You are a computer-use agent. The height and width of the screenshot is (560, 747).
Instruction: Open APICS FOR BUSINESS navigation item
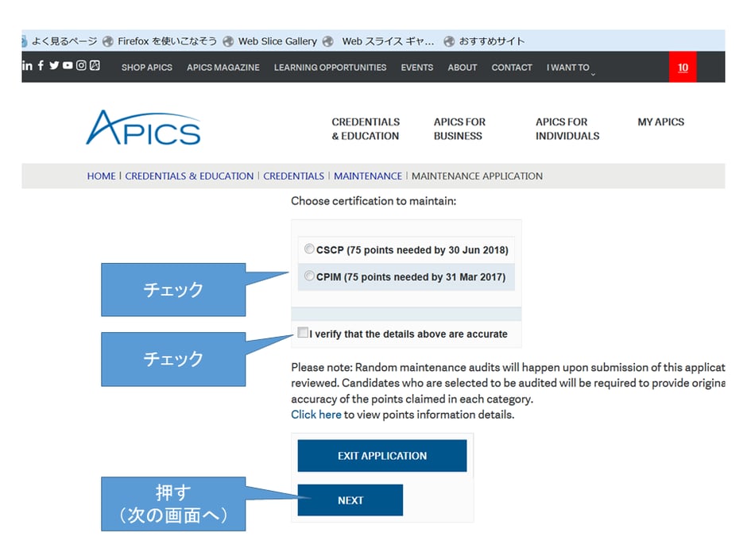point(459,129)
